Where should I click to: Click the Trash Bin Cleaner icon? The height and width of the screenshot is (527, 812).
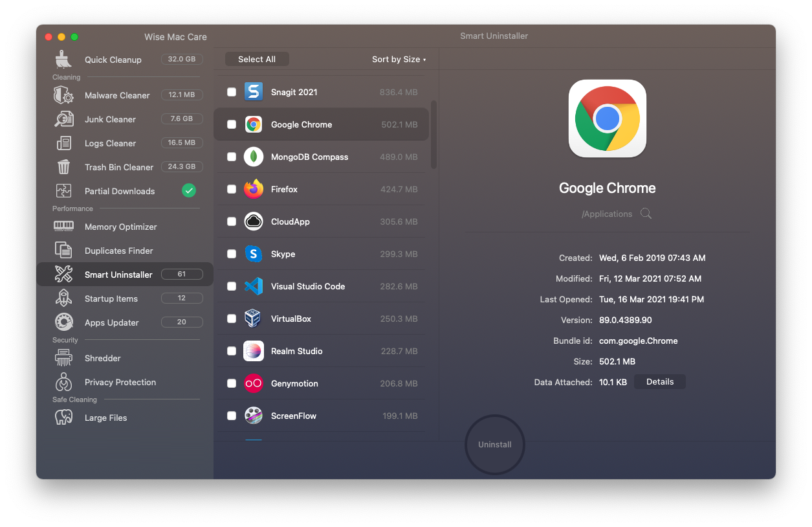click(63, 167)
